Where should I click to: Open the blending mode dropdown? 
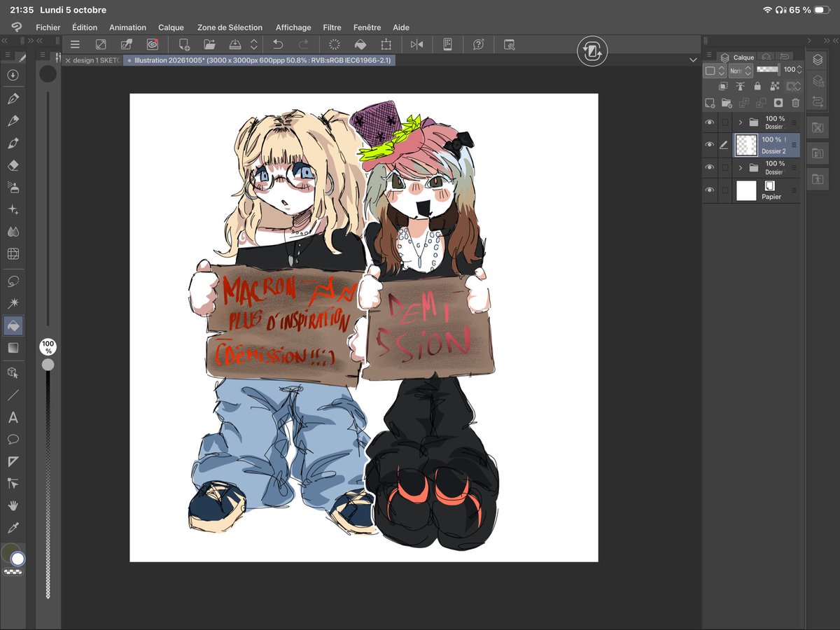pos(741,70)
